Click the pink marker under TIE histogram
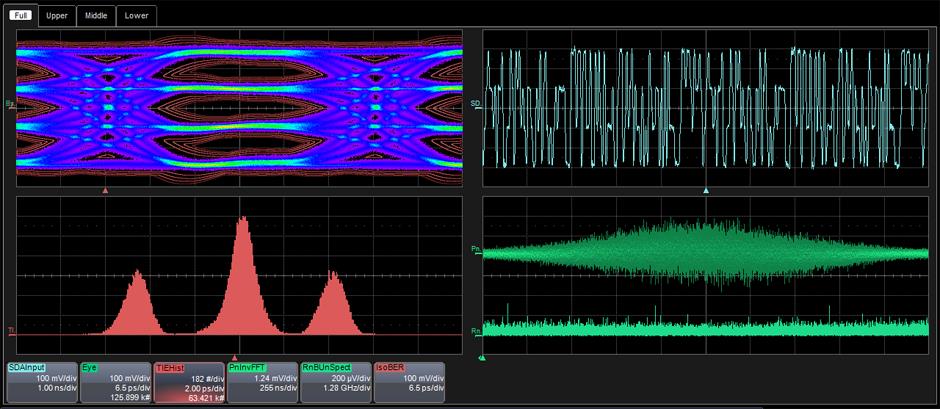Screen dimensions: 940x409 [x=235, y=356]
